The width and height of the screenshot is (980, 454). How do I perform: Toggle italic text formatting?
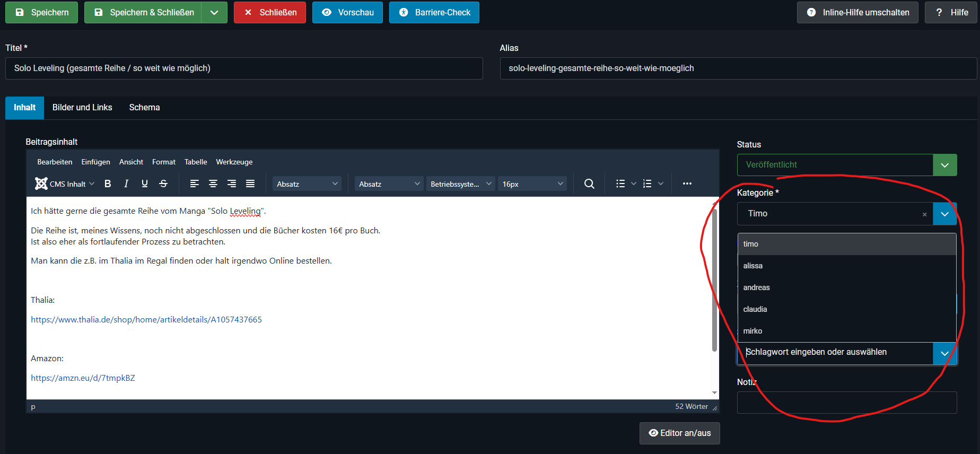point(126,184)
